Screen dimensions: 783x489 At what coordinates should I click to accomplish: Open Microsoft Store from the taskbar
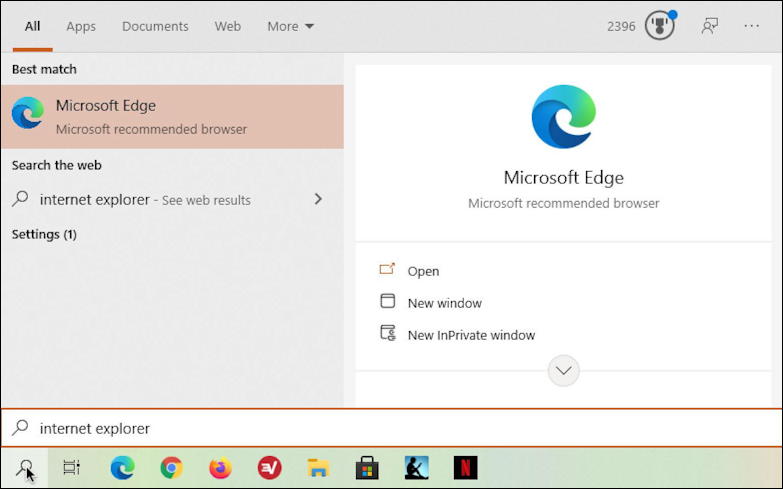pos(367,468)
